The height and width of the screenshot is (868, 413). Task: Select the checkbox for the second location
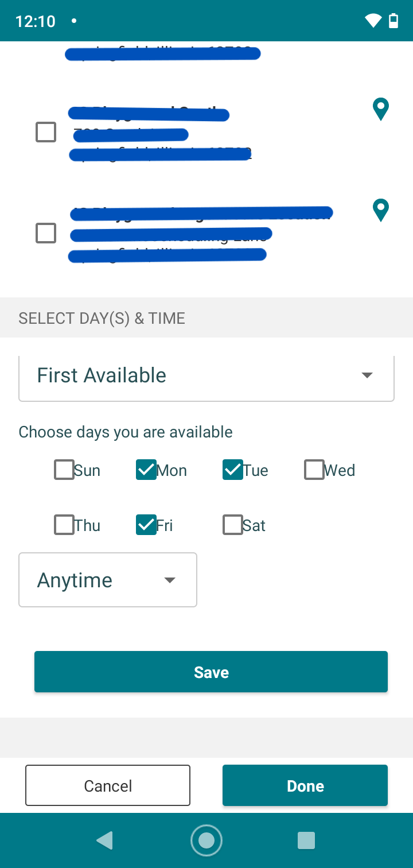coord(45,132)
